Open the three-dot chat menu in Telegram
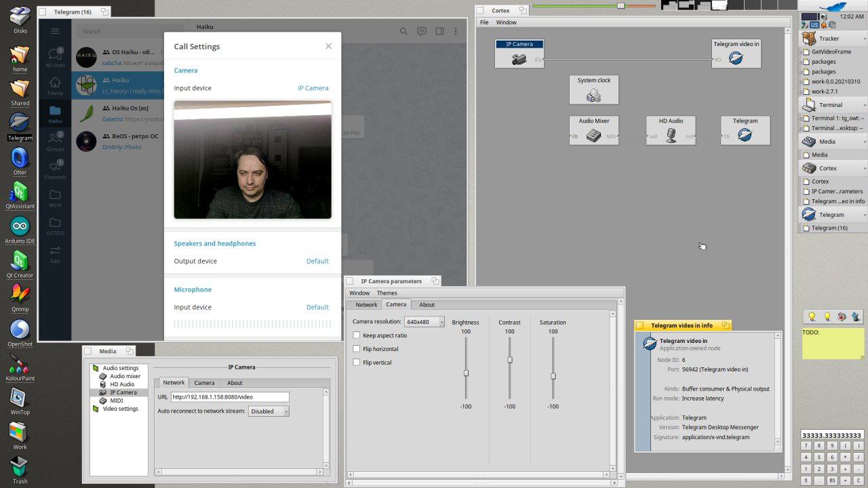The image size is (868, 488). click(x=456, y=31)
